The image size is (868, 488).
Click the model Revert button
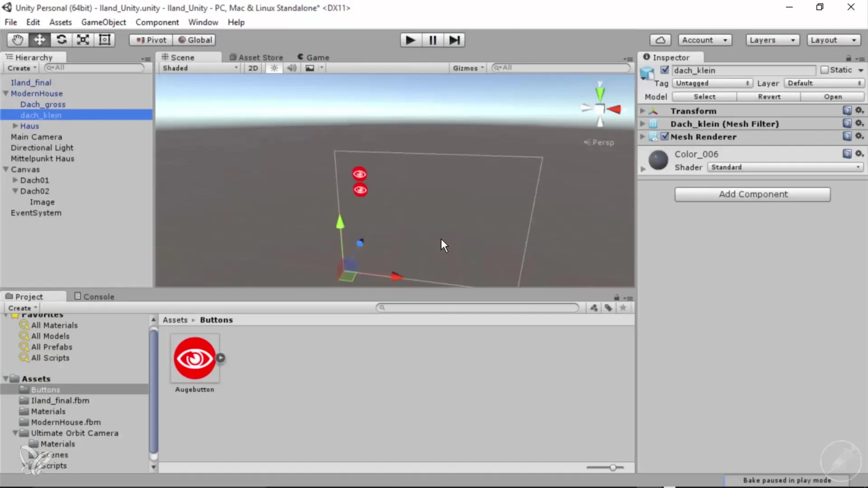point(769,97)
